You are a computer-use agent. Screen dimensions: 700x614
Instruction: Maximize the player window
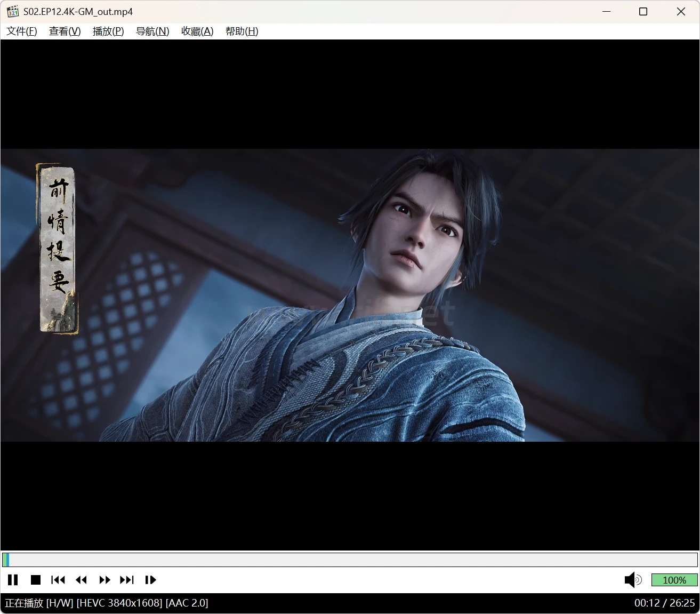tap(643, 12)
